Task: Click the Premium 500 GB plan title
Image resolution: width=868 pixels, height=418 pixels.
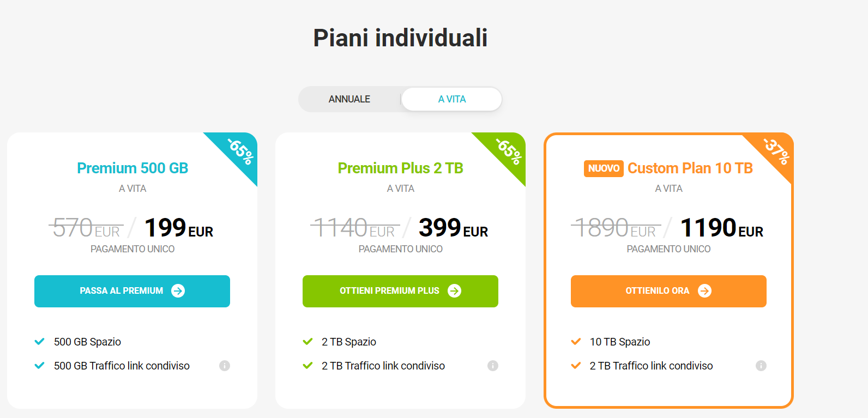Action: (x=132, y=168)
